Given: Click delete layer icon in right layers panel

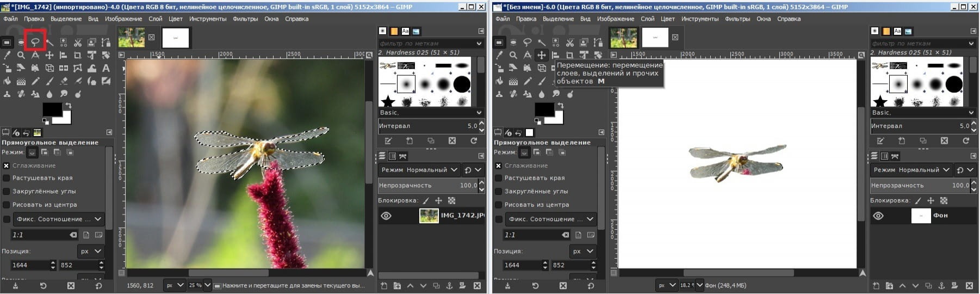Looking at the screenshot, I should coord(970,286).
